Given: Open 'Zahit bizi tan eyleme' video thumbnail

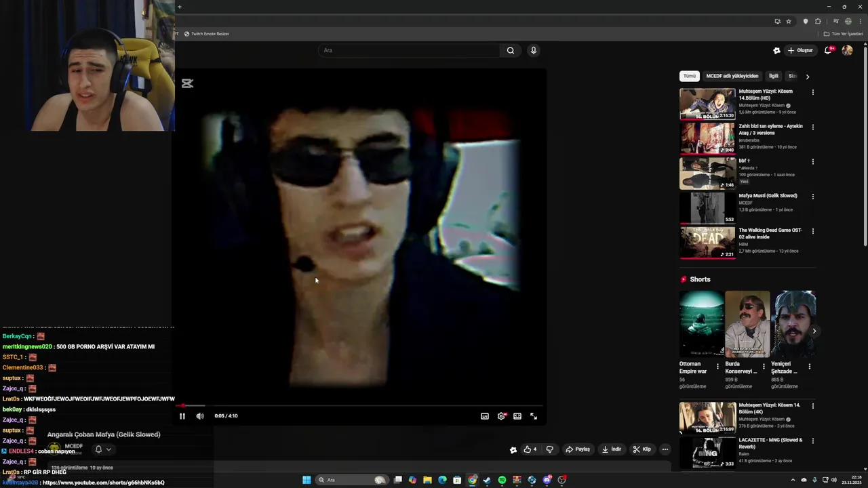Looking at the screenshot, I should pos(707,138).
